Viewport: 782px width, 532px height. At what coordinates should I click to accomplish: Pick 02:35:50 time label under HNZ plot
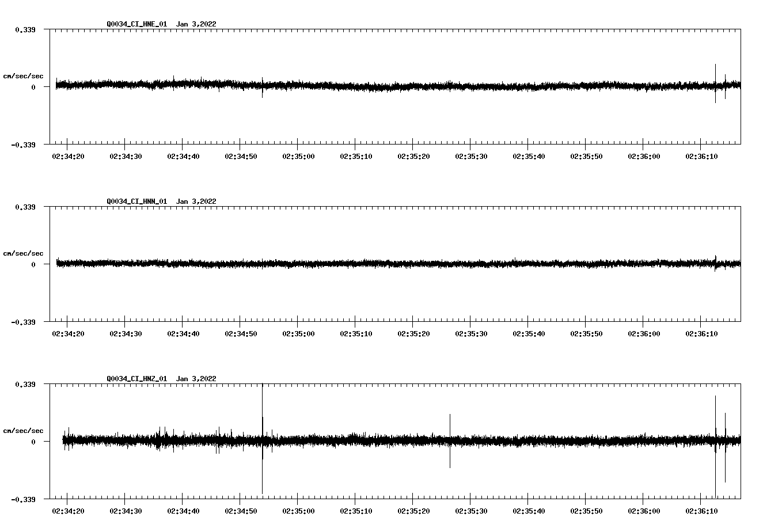click(x=586, y=511)
